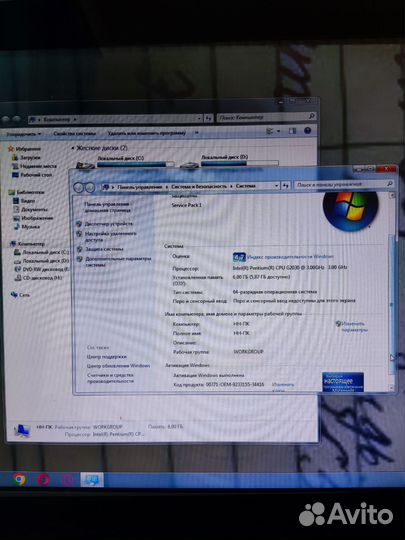Open Настройка удаленного доступа link
Screen dimensions: 405x540
point(111,237)
